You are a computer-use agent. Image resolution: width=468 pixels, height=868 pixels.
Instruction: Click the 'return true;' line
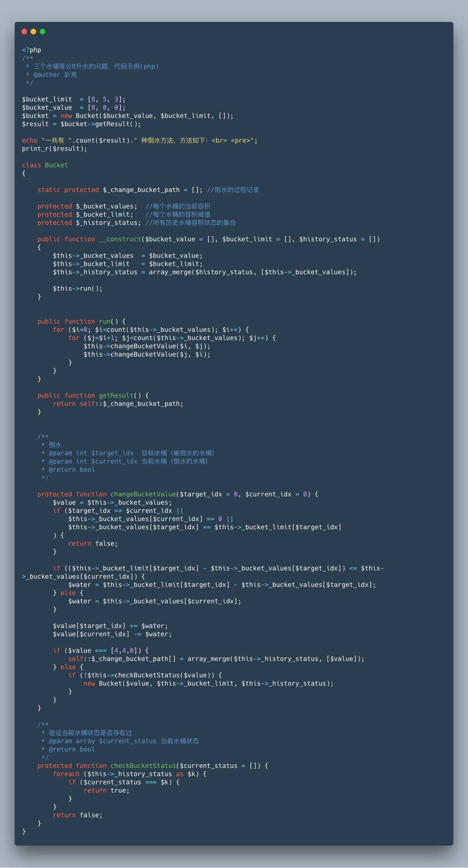click(106, 790)
